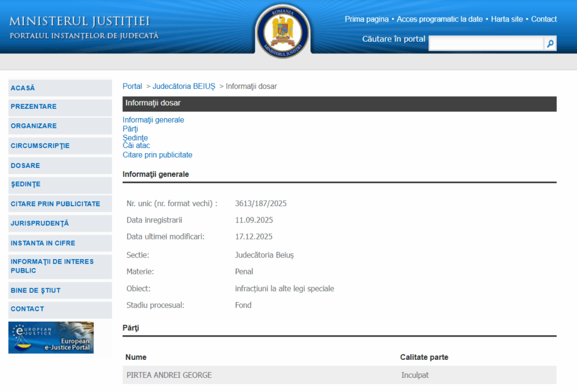The height and width of the screenshot is (392, 577).
Task: Open ȘEDINȚE from the sidebar
Action: [25, 184]
